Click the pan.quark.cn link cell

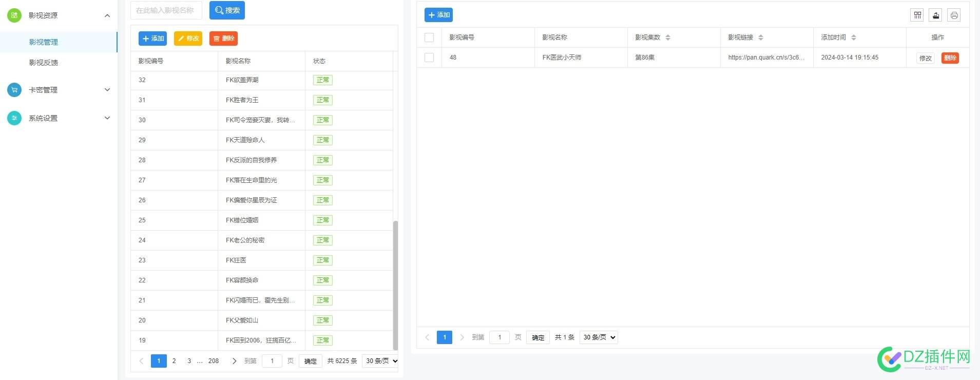click(766, 58)
